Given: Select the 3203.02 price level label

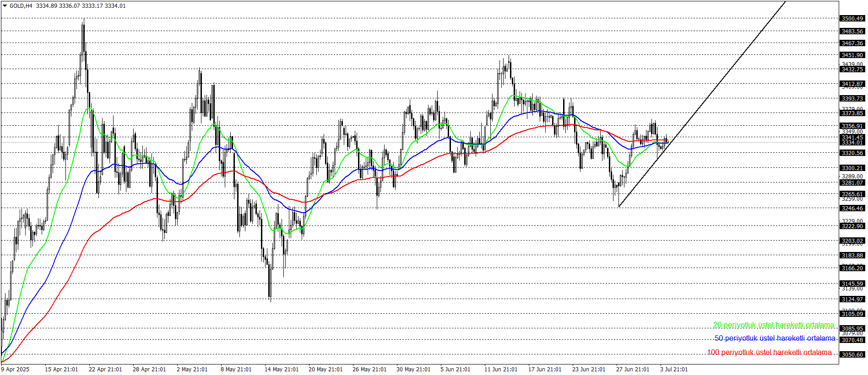Looking at the screenshot, I should click(x=852, y=241).
